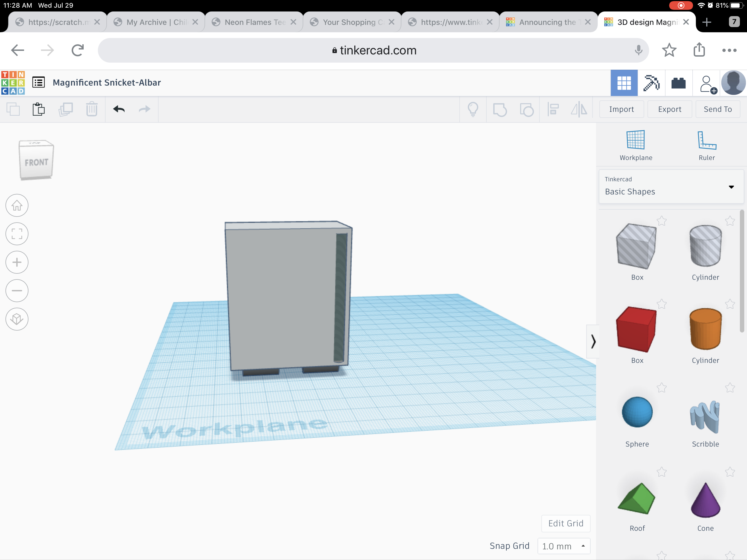Select the striped hole Box shape
This screenshot has height=560, width=747.
(636, 247)
